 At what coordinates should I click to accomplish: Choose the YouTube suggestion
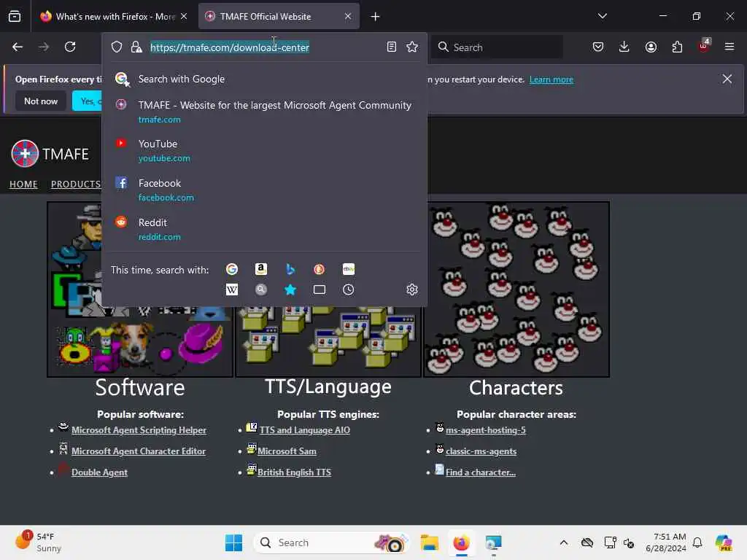coord(264,150)
